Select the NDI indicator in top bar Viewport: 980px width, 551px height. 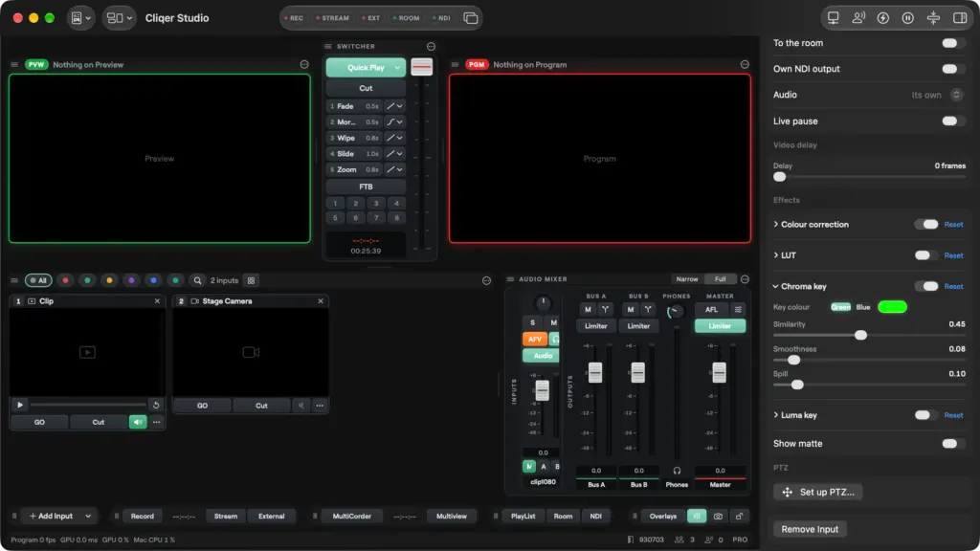click(x=441, y=18)
